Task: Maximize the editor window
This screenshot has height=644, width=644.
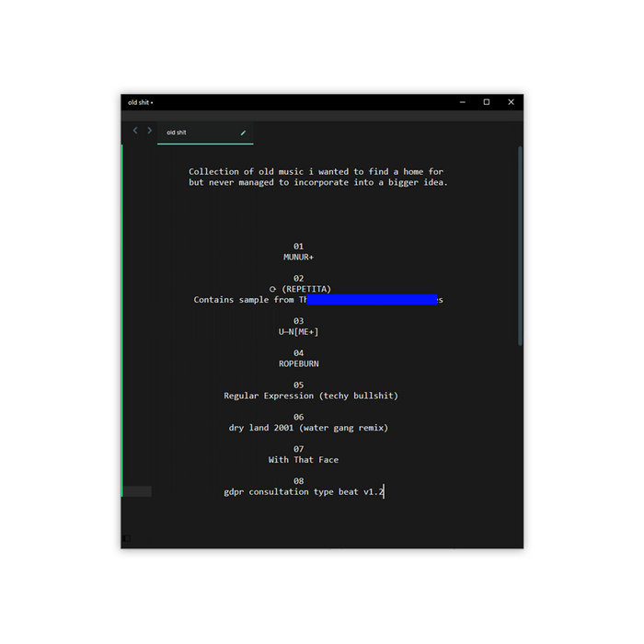Action: click(487, 102)
